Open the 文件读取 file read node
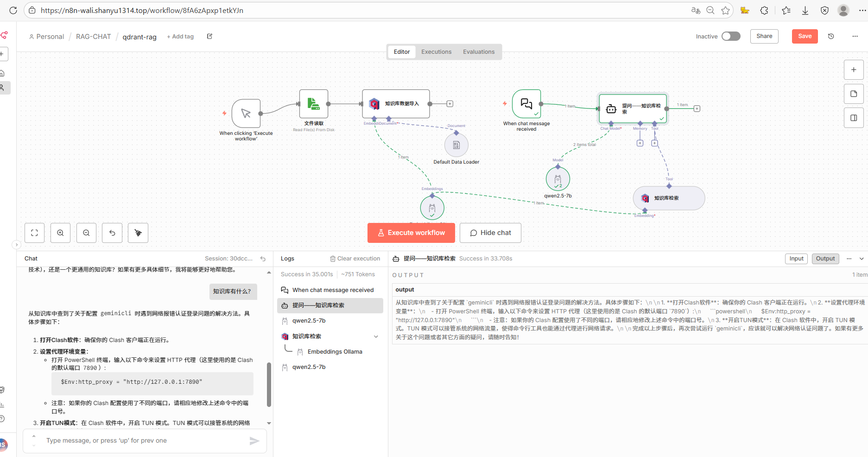This screenshot has width=868, height=457. pyautogui.click(x=313, y=104)
